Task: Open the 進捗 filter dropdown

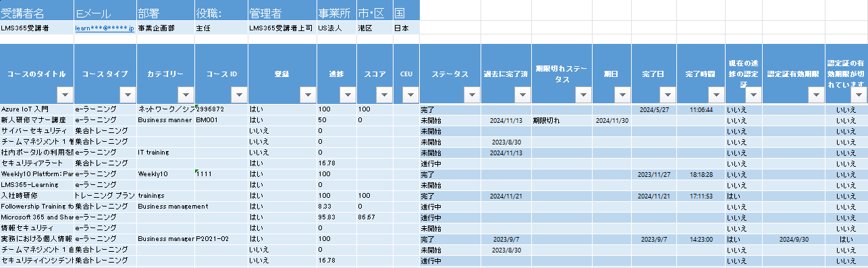Action: 349,95
